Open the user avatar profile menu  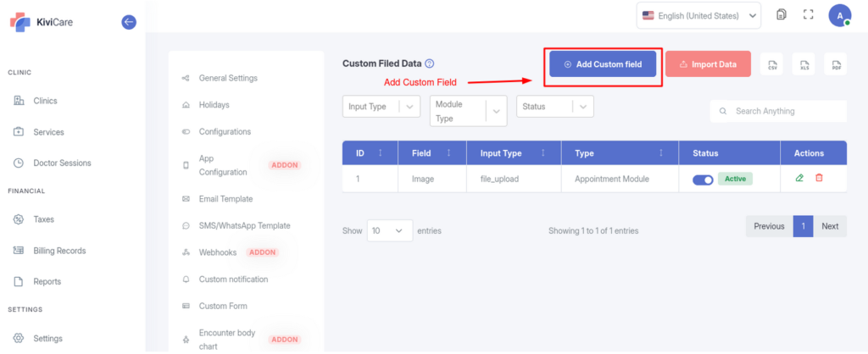click(x=839, y=15)
